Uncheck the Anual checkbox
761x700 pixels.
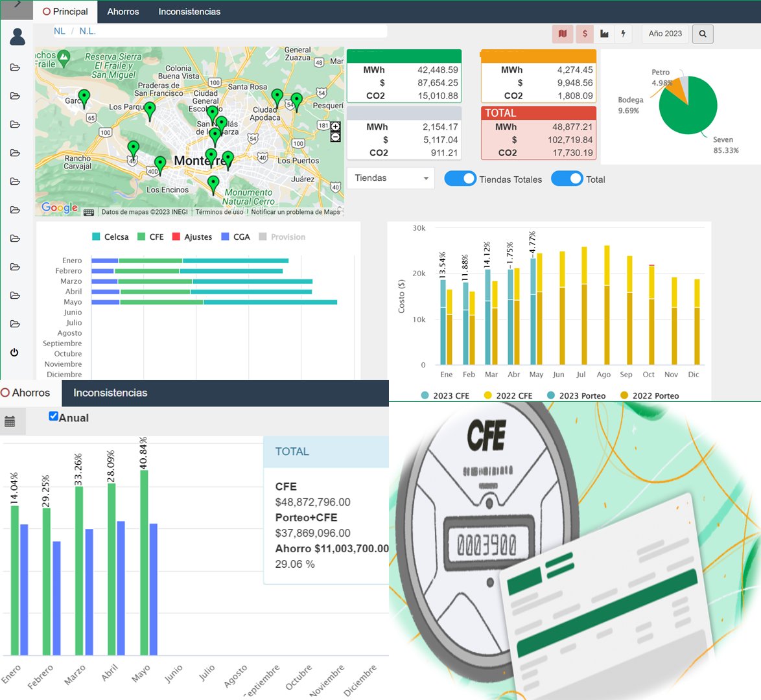coord(53,416)
